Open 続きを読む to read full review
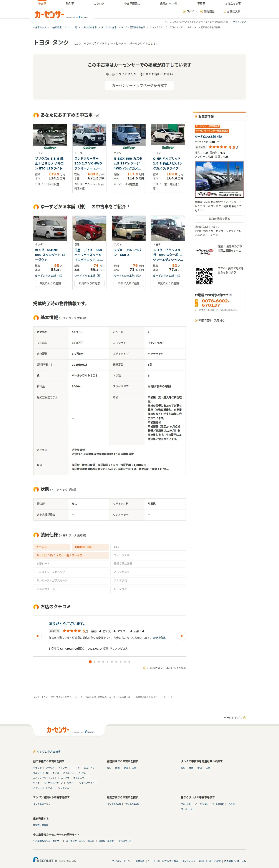Viewport: 279px width, 868px height. [159, 638]
